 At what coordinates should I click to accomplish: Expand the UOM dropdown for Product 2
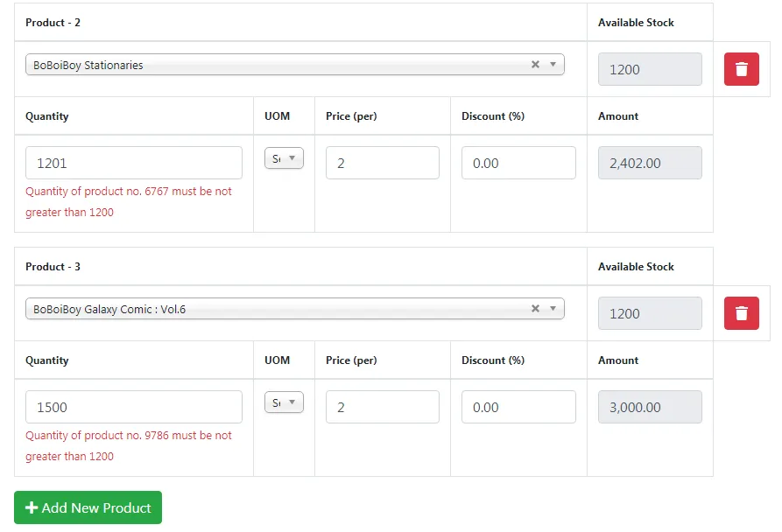[284, 158]
